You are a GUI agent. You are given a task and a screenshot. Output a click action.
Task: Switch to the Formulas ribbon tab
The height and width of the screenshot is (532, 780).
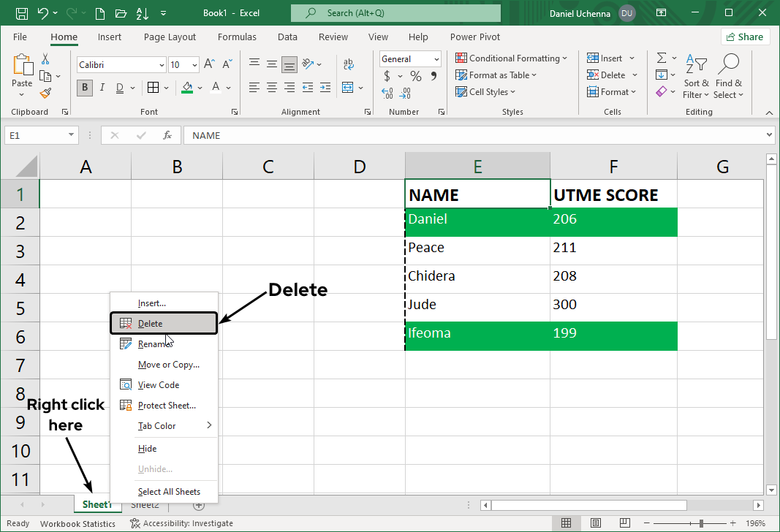click(237, 37)
